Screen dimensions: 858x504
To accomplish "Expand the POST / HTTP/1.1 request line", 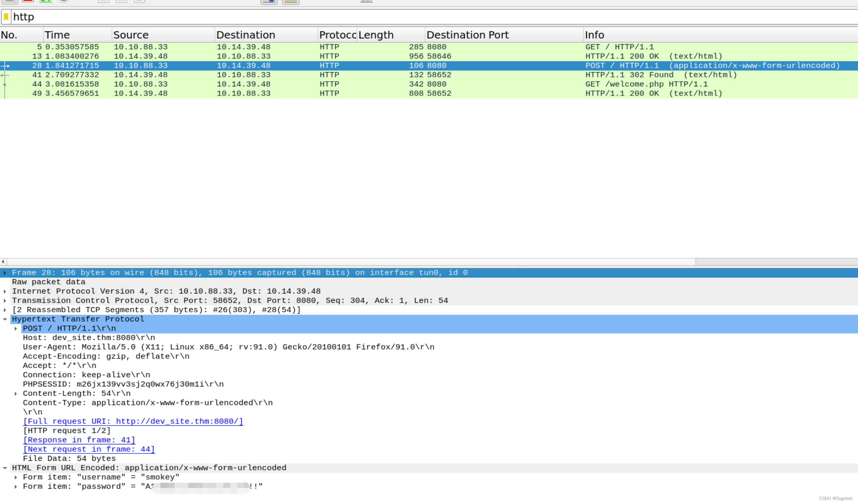I will click(x=16, y=328).
